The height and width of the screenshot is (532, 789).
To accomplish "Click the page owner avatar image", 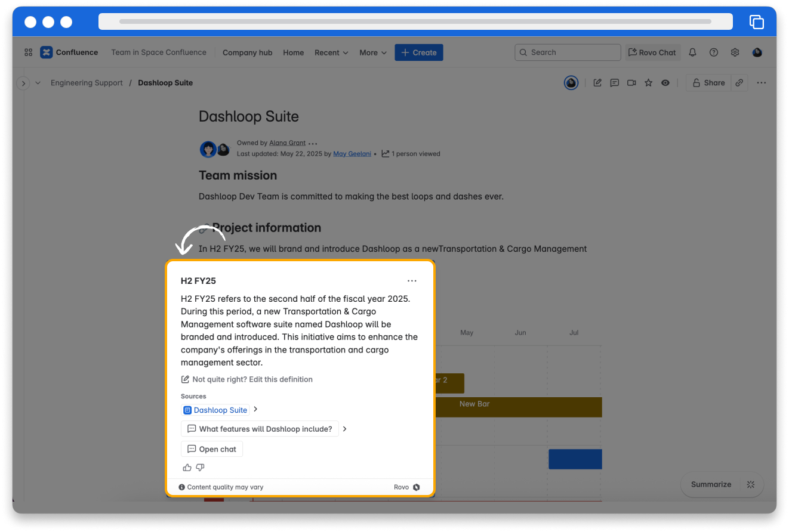I will (208, 149).
